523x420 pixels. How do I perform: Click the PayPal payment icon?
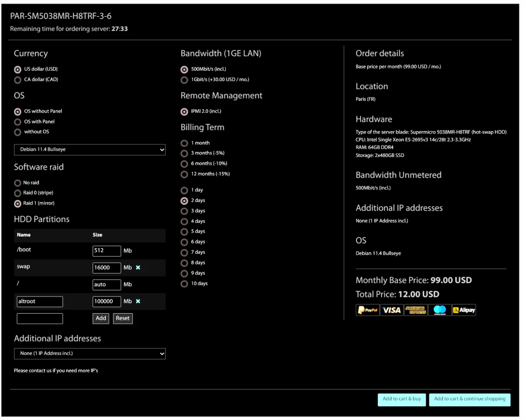pos(367,310)
